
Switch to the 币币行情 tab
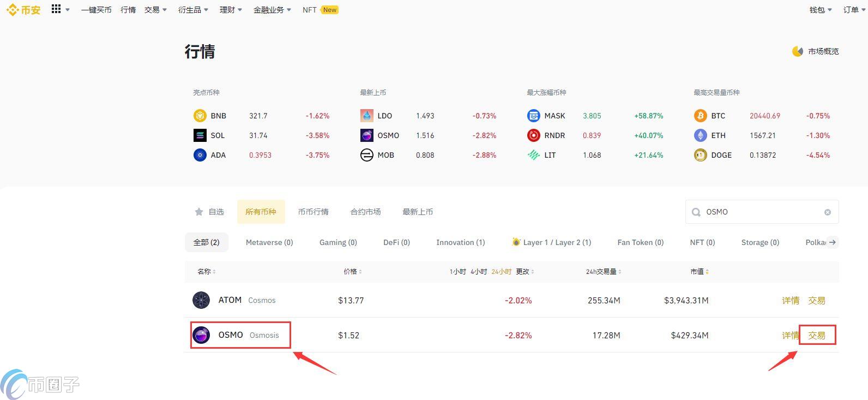coord(313,212)
